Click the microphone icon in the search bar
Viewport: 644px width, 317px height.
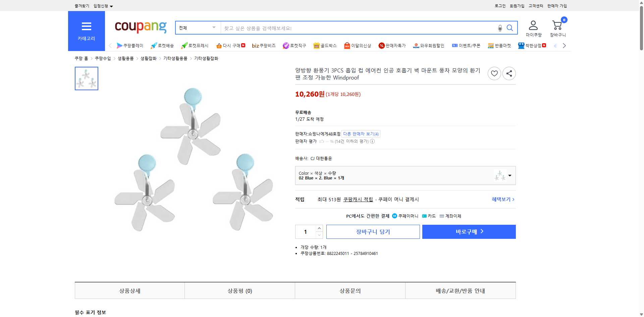pyautogui.click(x=499, y=28)
